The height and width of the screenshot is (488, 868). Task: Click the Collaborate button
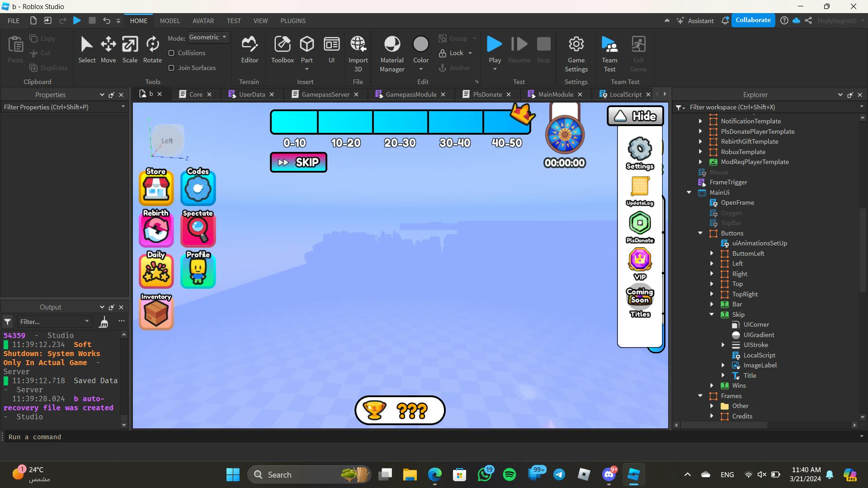click(x=753, y=20)
